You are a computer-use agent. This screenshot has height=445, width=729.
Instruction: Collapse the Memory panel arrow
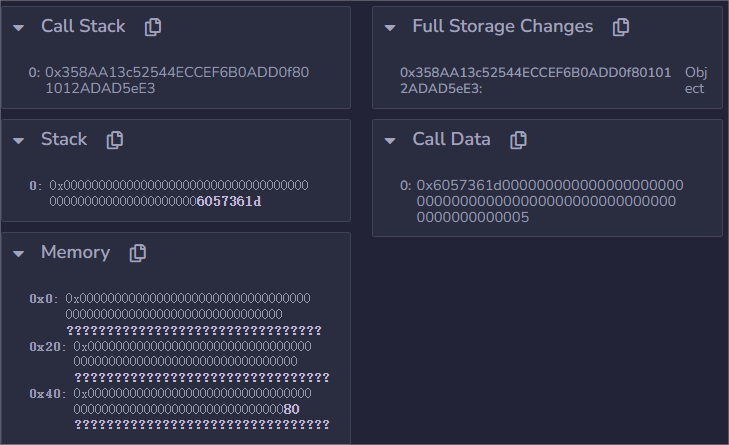[x=19, y=253]
